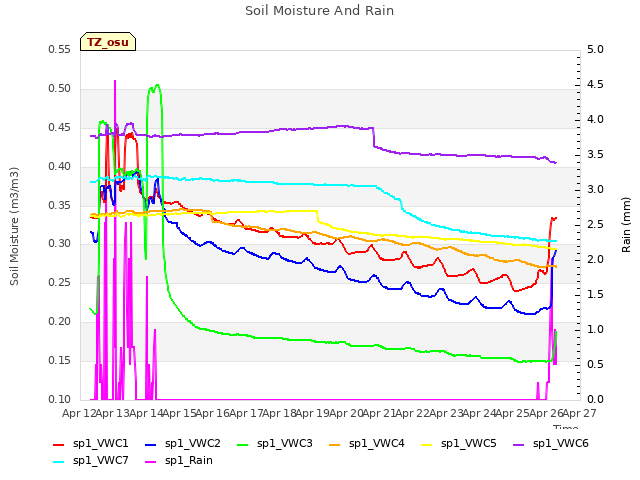Click the 0.50 left axis value
Image resolution: width=640 pixels, height=480 pixels.
tap(60, 89)
